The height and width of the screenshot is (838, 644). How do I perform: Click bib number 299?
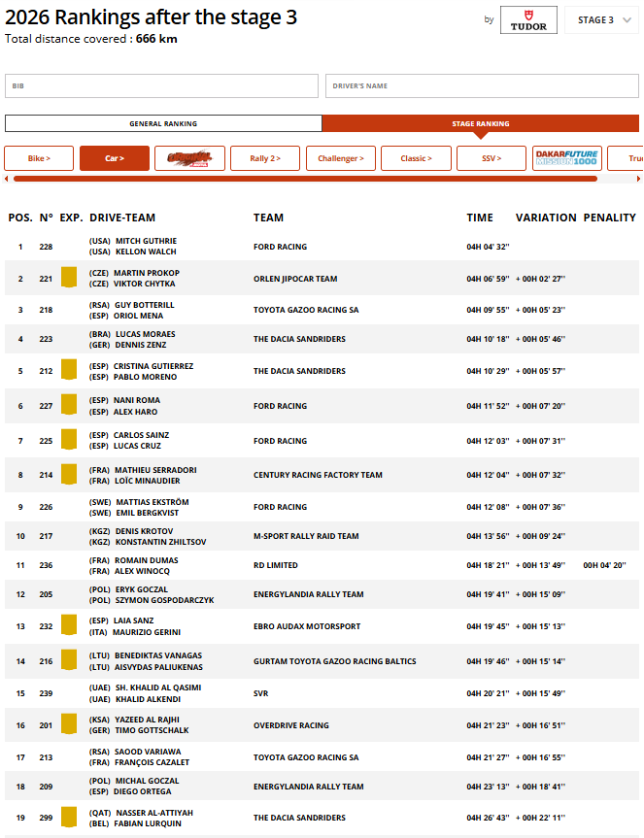pyautogui.click(x=46, y=818)
